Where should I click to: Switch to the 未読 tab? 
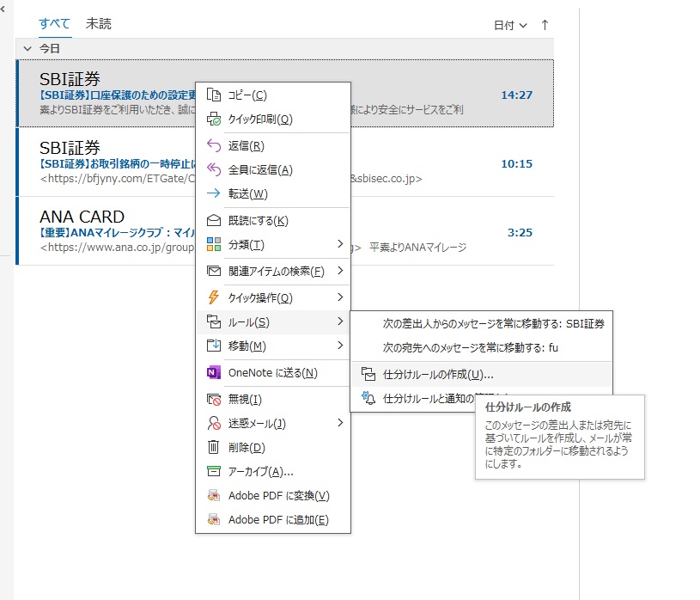99,24
